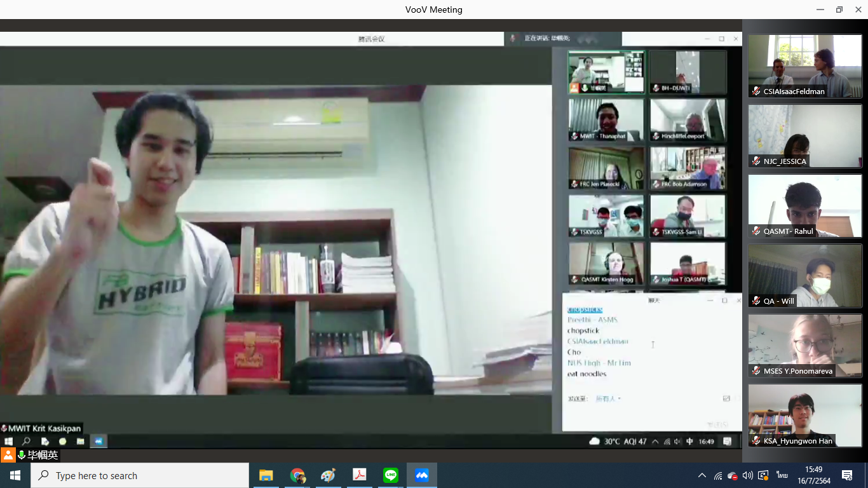Click the VooV Meeting icon on the taskbar
The image size is (868, 488).
point(422,475)
